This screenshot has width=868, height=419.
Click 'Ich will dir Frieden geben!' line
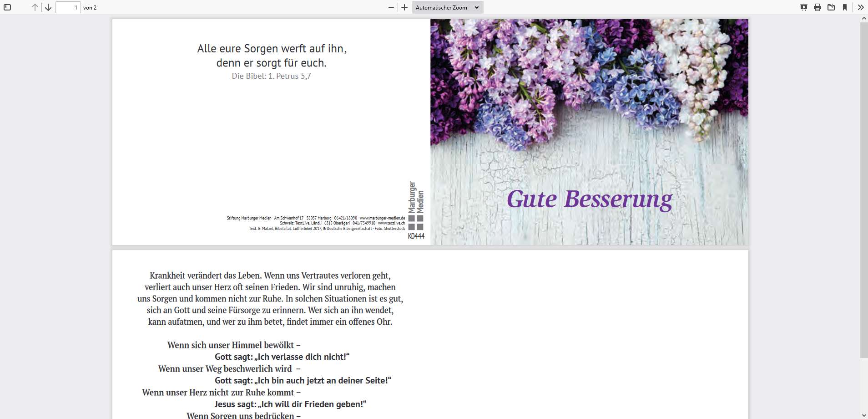click(290, 404)
